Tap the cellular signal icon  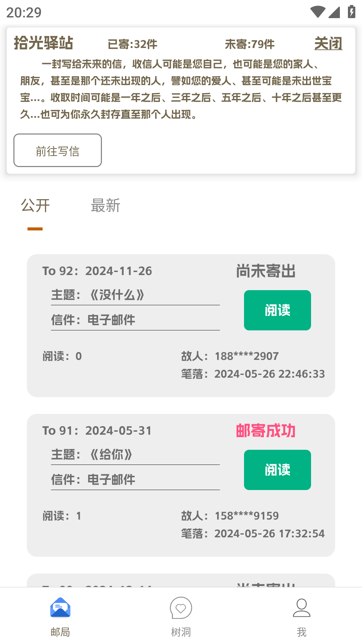click(334, 12)
